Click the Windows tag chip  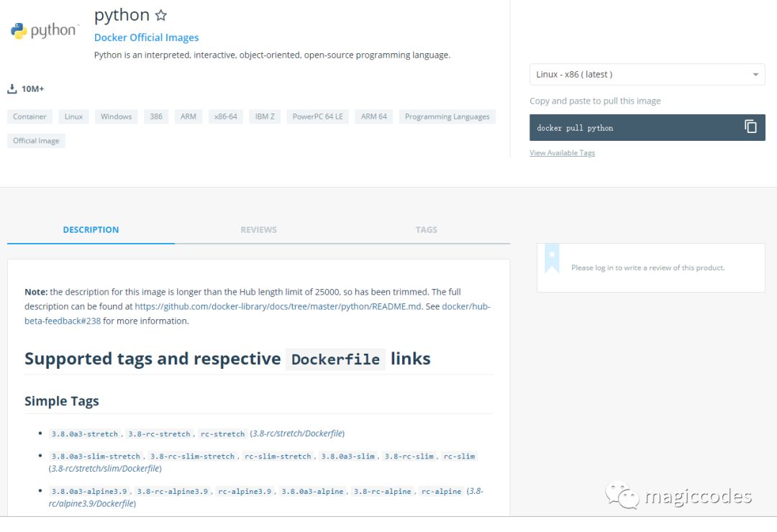[x=116, y=116]
